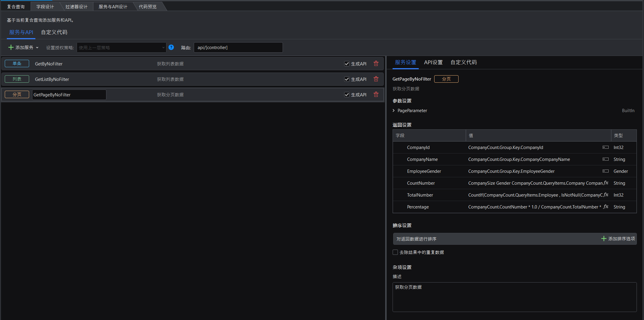Click the plus icon for adding a service
644x320 pixels.
coord(11,47)
